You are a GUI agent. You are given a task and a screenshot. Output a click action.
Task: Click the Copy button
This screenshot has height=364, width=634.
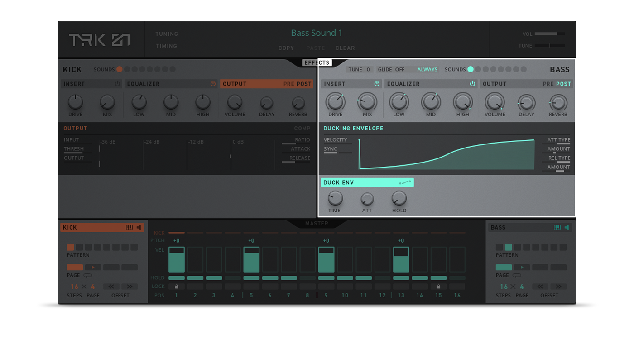pos(286,48)
